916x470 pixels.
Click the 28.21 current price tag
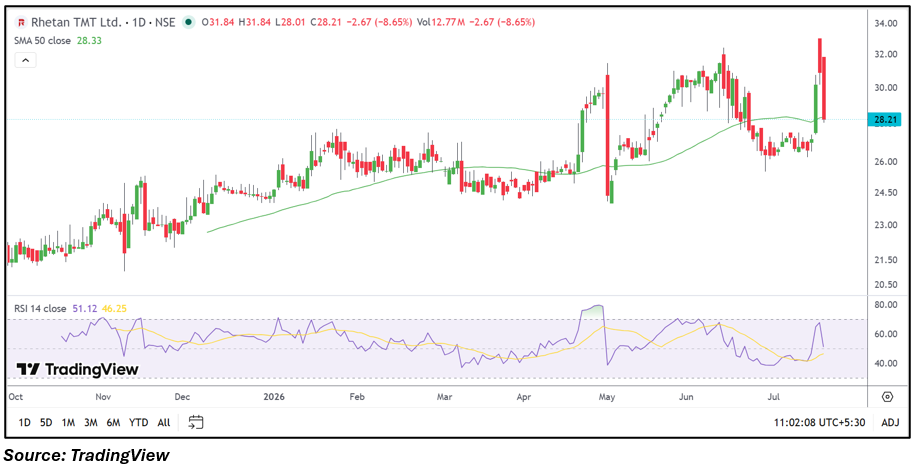click(886, 120)
